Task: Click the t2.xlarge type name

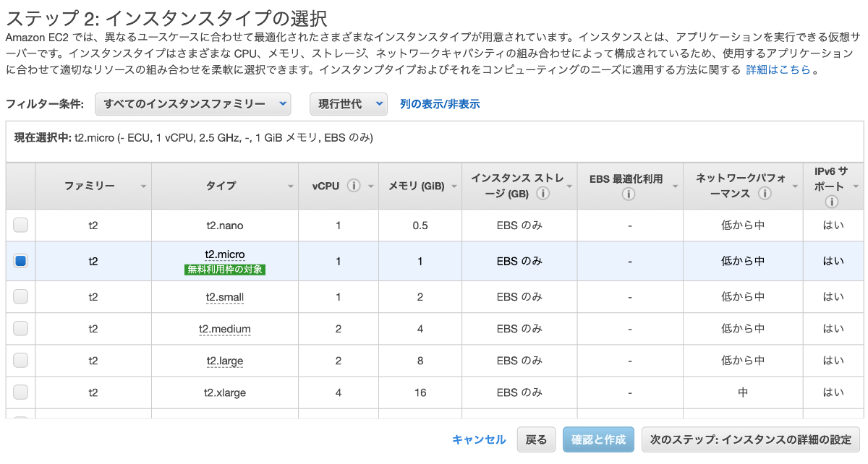Action: [225, 392]
